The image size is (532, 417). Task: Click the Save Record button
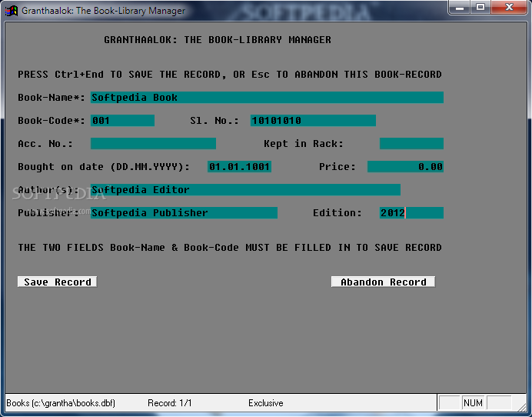click(x=58, y=282)
